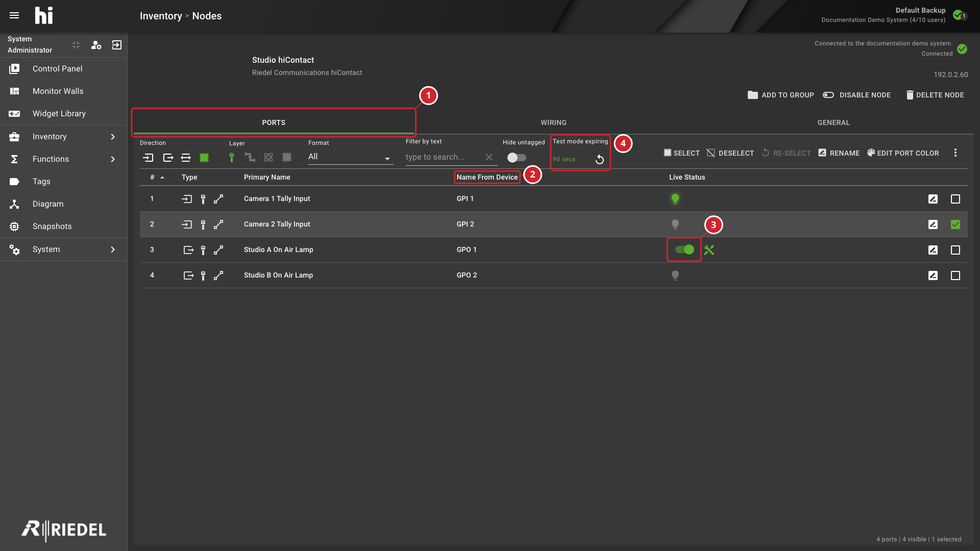Click live status bulb for Studio B
The height and width of the screenshot is (551, 980).
tap(675, 275)
